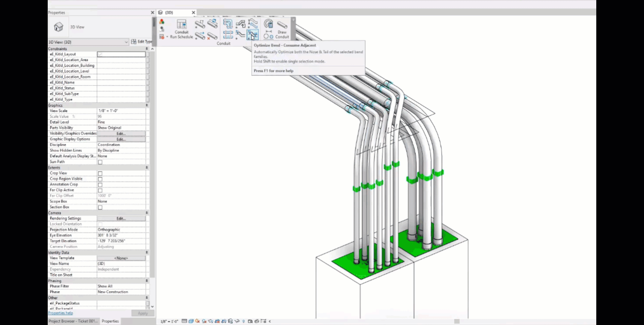Enable the Section Box checkbox

pyautogui.click(x=100, y=207)
